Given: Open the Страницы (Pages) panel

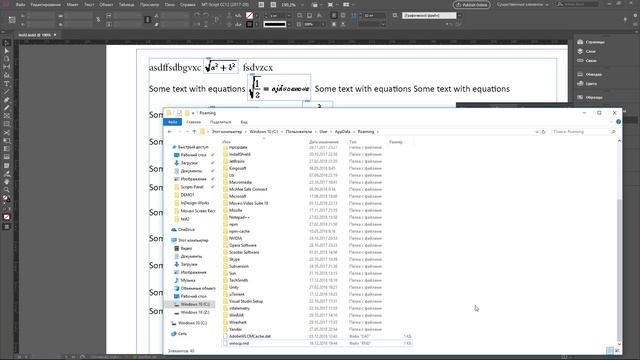Looking at the screenshot, I should pos(591,42).
